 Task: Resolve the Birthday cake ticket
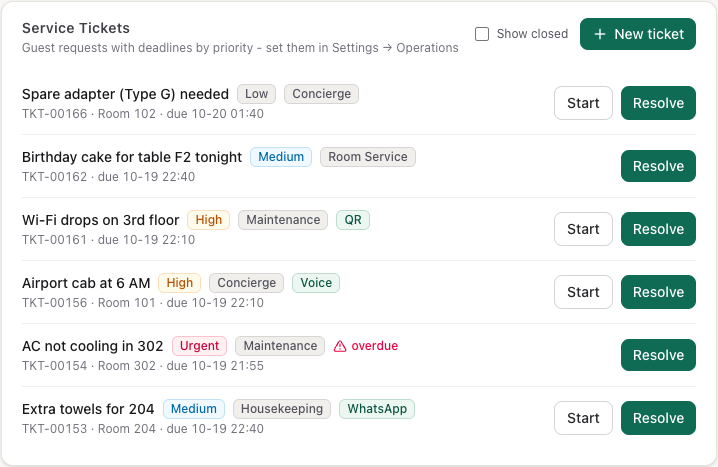(x=658, y=166)
